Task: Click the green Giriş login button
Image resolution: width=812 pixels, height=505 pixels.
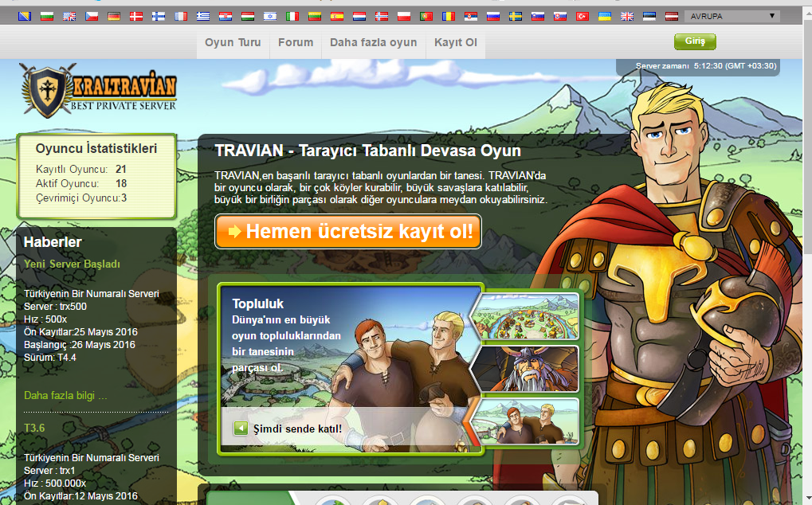Action: point(695,41)
